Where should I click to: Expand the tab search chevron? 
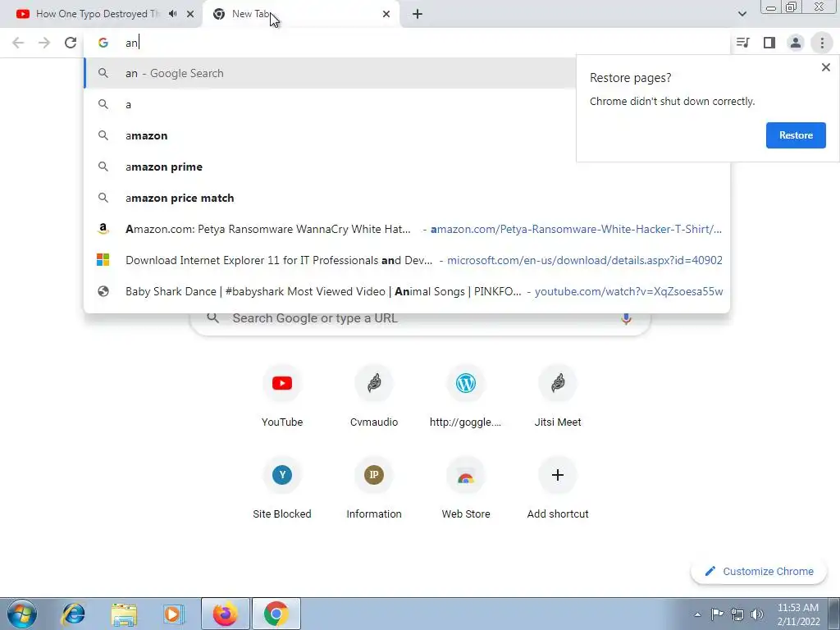[x=742, y=14]
